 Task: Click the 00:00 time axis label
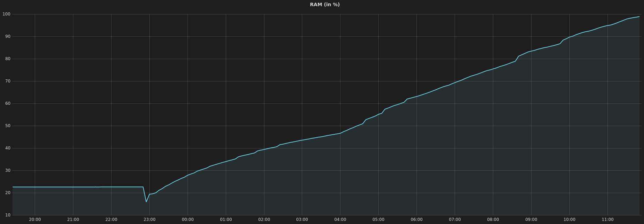click(188, 220)
